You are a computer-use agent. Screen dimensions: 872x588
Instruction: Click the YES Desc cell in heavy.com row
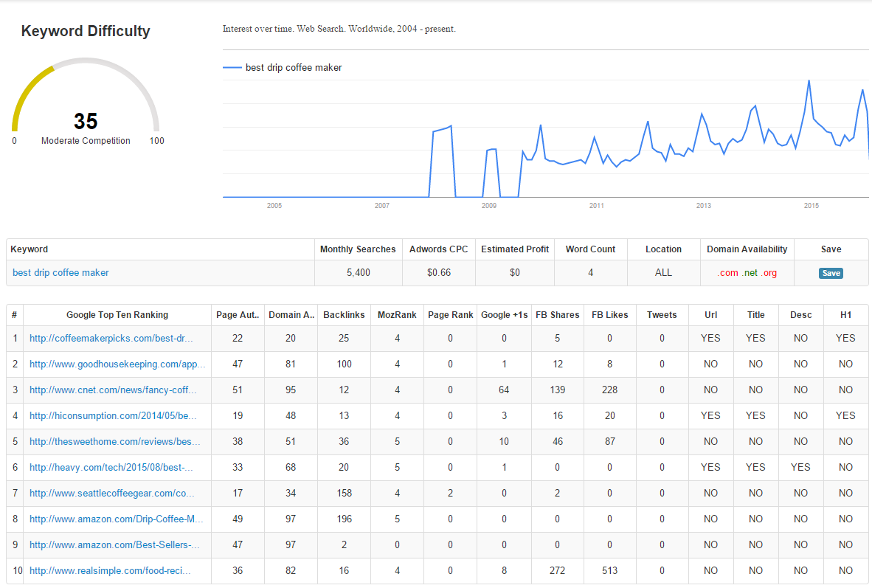pos(800,467)
